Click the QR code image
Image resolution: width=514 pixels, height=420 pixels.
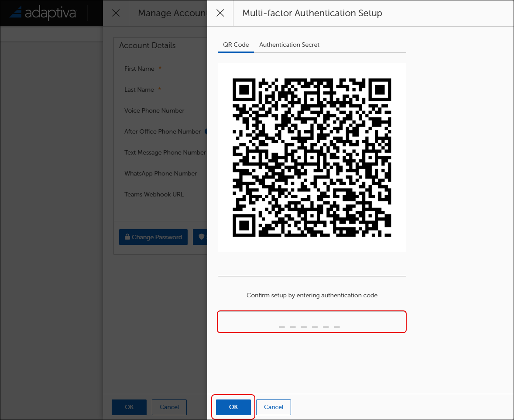(312, 158)
